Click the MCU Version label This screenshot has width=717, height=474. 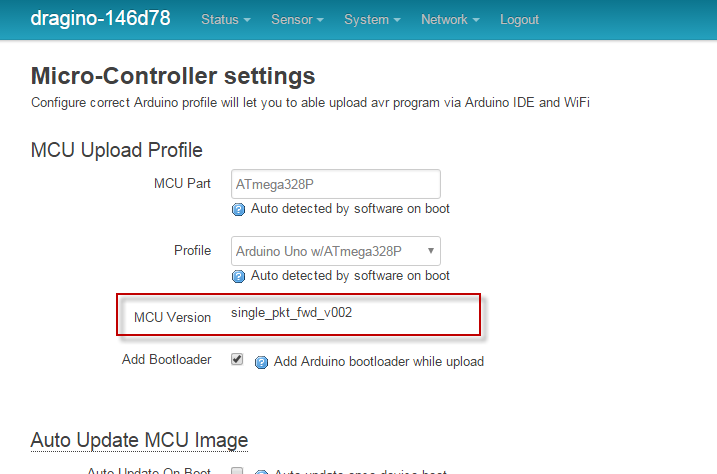172,317
